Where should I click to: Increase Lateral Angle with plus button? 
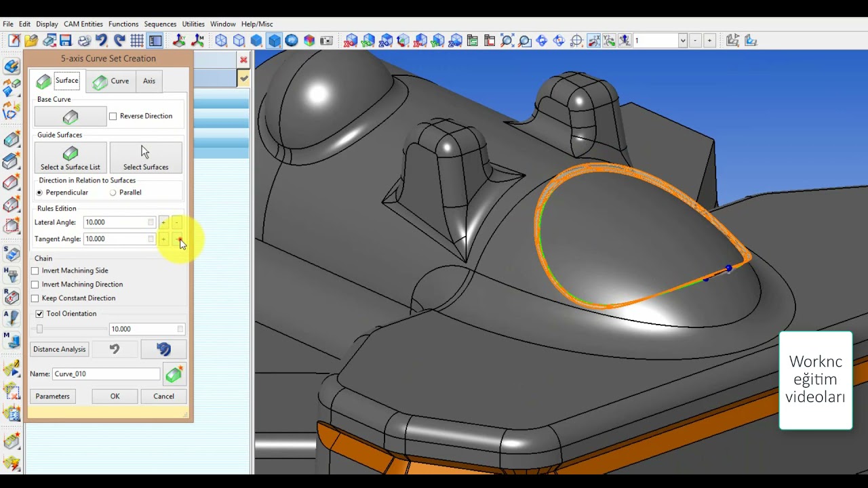pos(163,222)
